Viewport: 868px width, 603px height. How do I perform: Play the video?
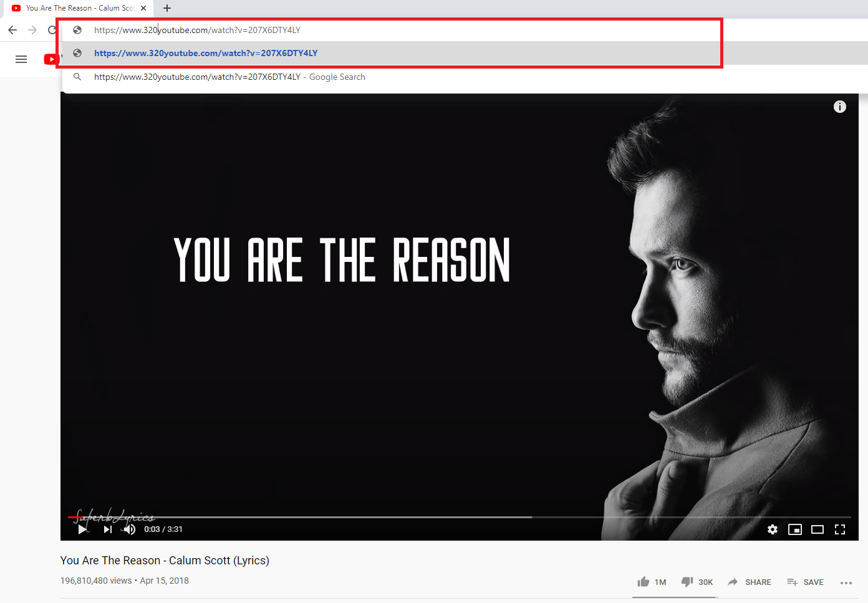pos(83,529)
